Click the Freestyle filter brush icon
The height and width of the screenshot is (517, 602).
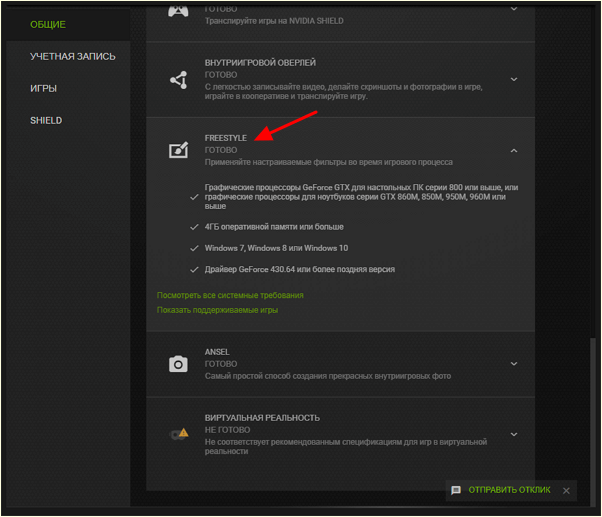click(x=179, y=150)
